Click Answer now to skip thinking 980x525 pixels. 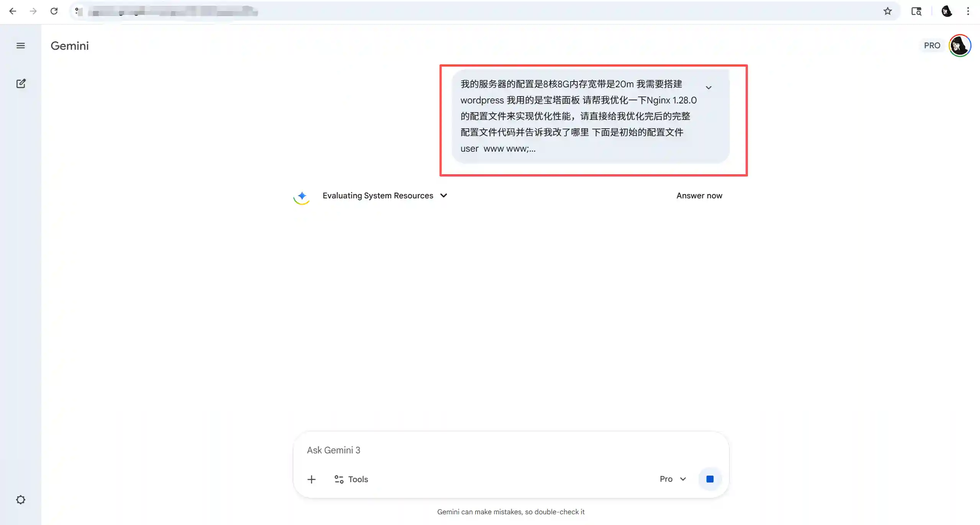click(x=699, y=196)
